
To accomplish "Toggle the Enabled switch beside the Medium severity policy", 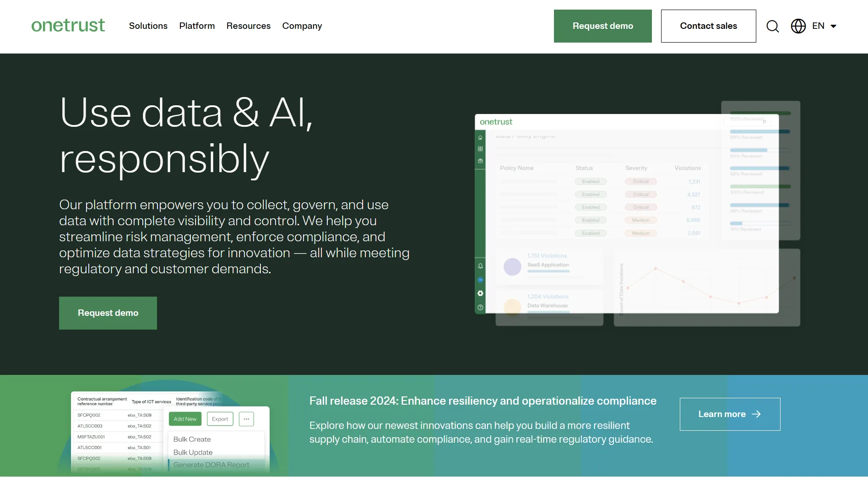I will click(591, 220).
